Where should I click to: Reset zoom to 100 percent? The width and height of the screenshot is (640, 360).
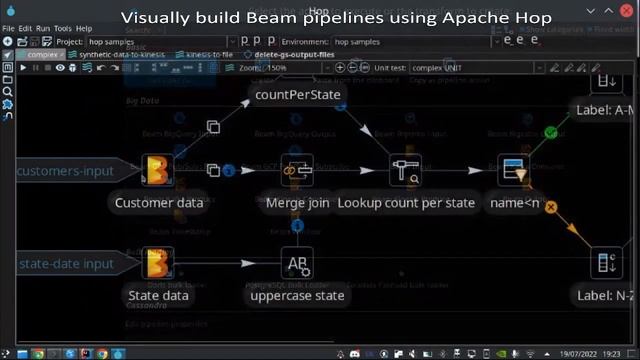pyautogui.click(x=364, y=68)
